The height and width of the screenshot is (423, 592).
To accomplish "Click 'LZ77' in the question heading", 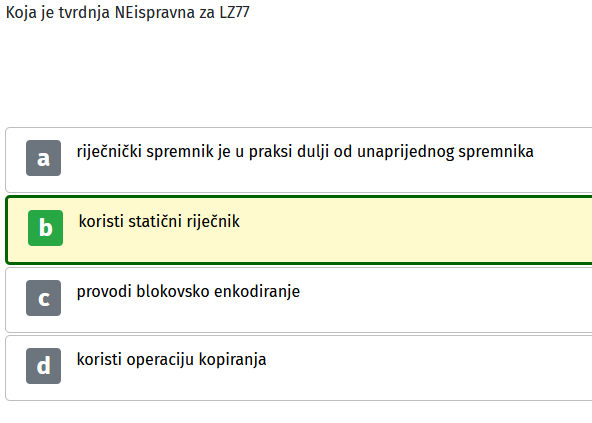I will coord(234,12).
